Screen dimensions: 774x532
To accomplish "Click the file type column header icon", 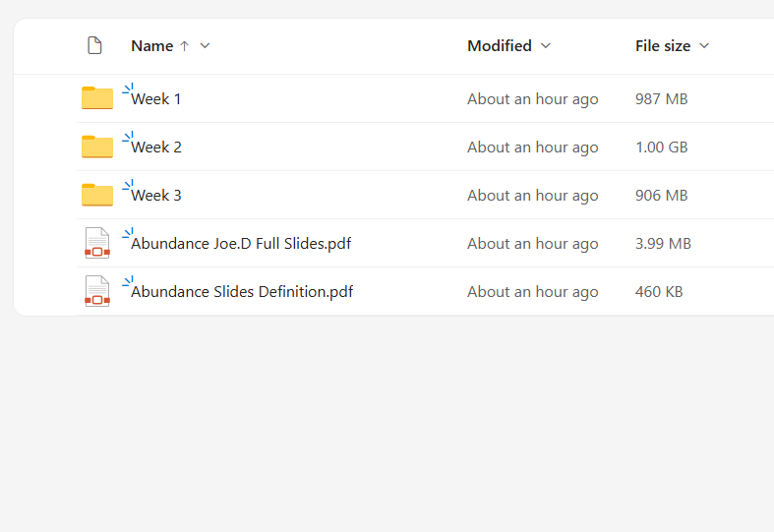I will click(94, 45).
